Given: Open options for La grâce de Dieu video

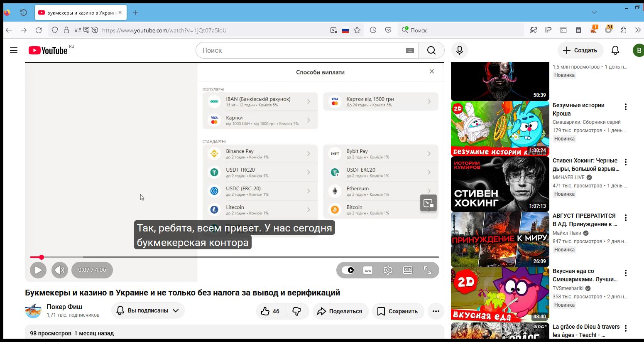Looking at the screenshot, I should [626, 328].
